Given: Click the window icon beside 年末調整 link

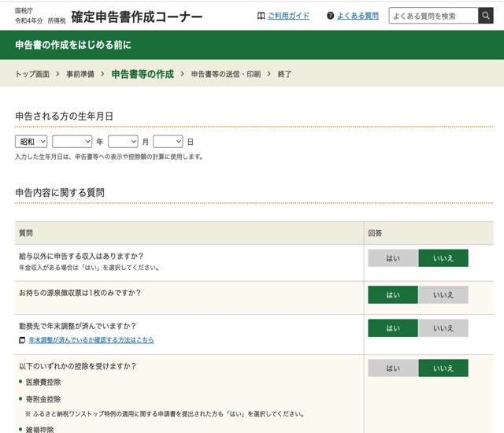Looking at the screenshot, I should [x=22, y=340].
